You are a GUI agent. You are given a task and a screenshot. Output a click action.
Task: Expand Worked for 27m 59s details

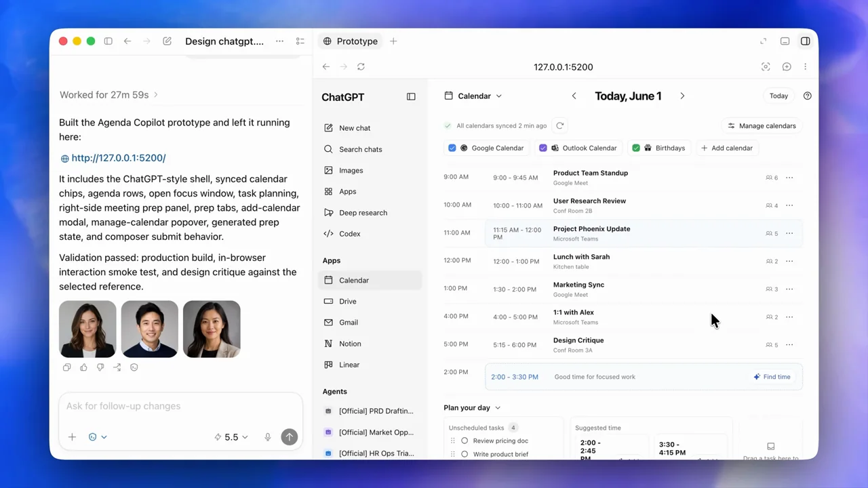[108, 95]
